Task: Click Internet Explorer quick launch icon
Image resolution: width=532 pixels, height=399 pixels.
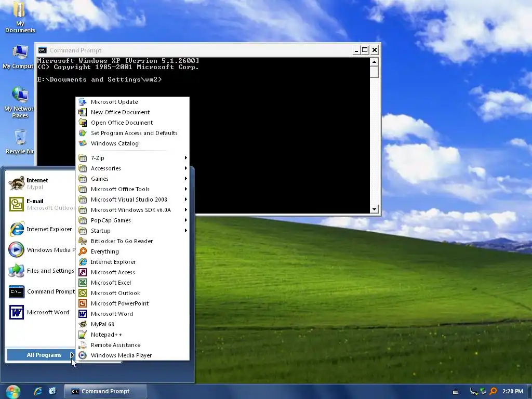Action: point(37,391)
